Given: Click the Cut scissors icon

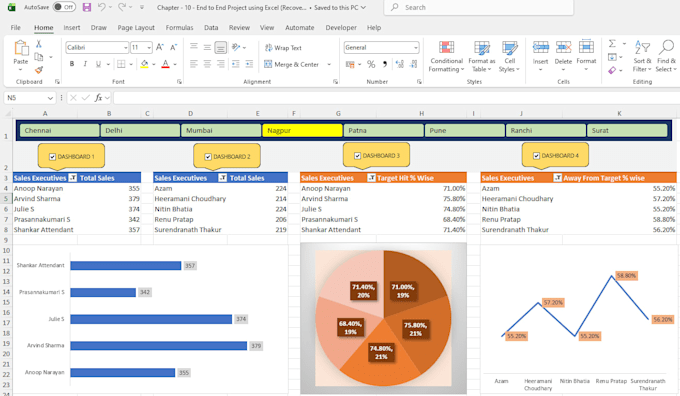Looking at the screenshot, I should (x=39, y=44).
